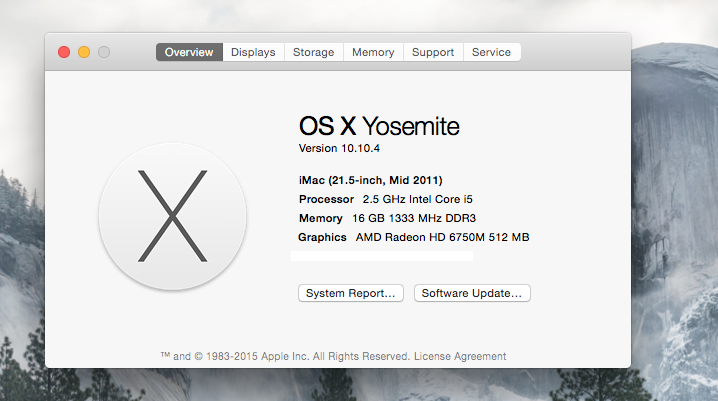This screenshot has width=718, height=401.
Task: Click the grayed-out zoom window button
Action: point(104,52)
